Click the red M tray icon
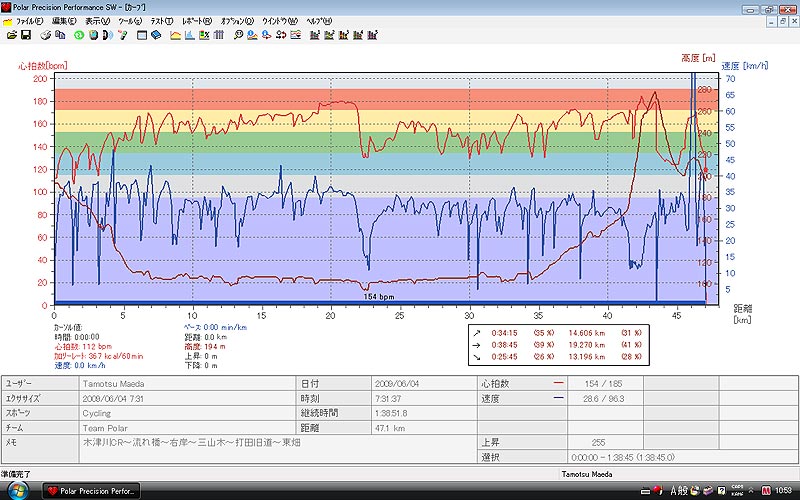800x500 pixels. pos(765,491)
